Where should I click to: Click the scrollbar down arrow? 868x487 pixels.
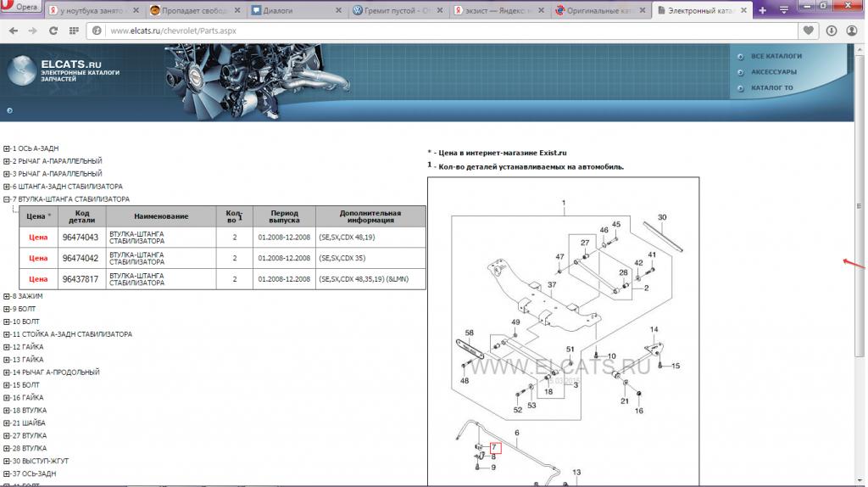pyautogui.click(x=859, y=480)
